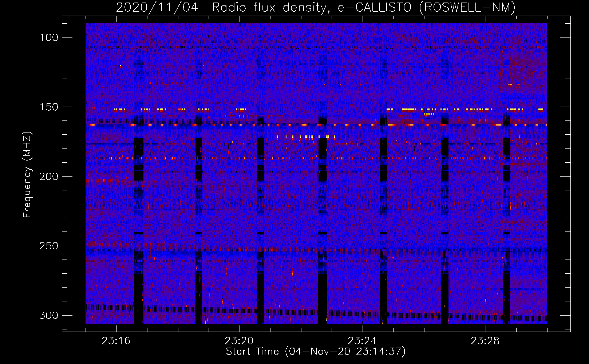Click the '250' frequency tick label
Image resolution: width=589 pixels, height=364 pixels.
tap(49, 246)
